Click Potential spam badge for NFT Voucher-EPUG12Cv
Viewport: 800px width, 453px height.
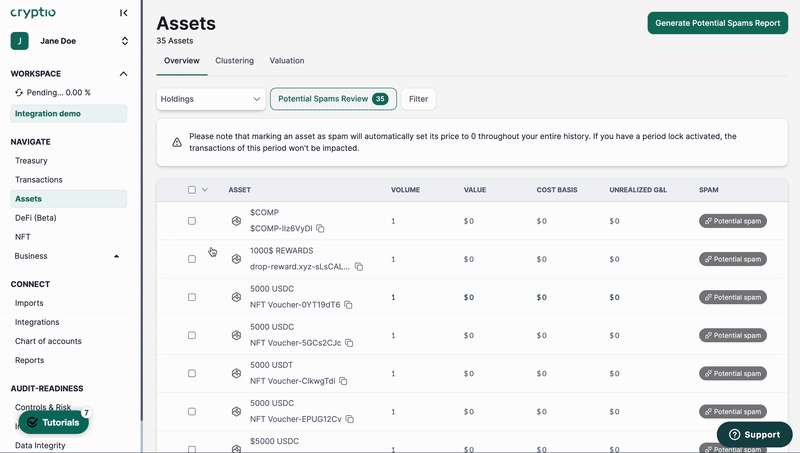click(733, 411)
